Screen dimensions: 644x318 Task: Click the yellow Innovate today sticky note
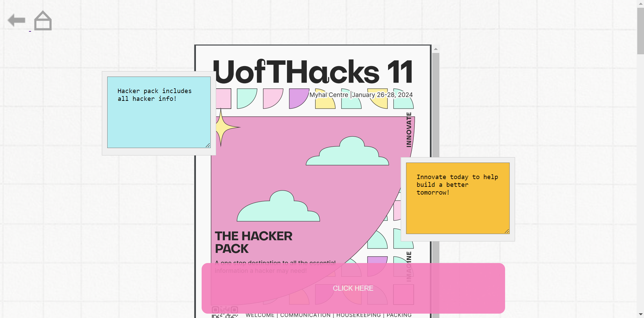(x=458, y=198)
